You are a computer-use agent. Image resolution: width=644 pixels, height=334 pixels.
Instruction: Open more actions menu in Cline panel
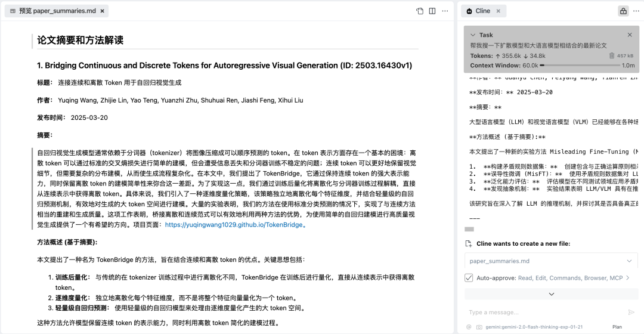click(636, 11)
